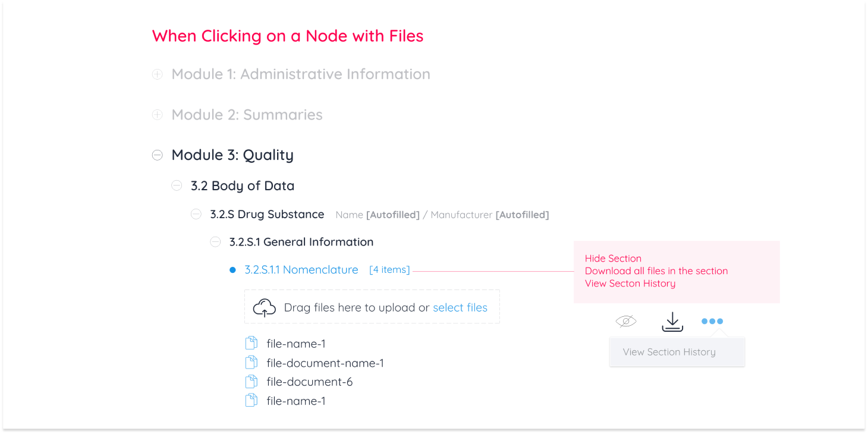Screen dimensions: 868x434
Task: Select the download all files icon
Action: coord(672,321)
